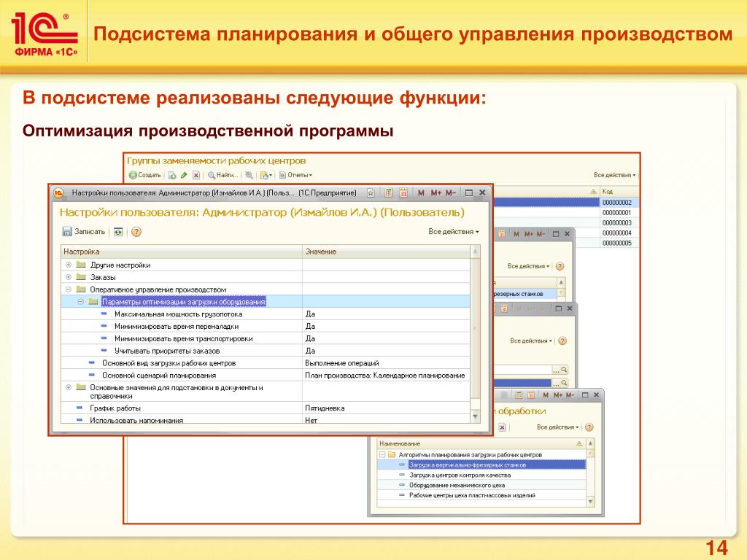The height and width of the screenshot is (560, 747).
Task: Click Найти... in Группы заменяемости toolbar
Action: (222, 175)
